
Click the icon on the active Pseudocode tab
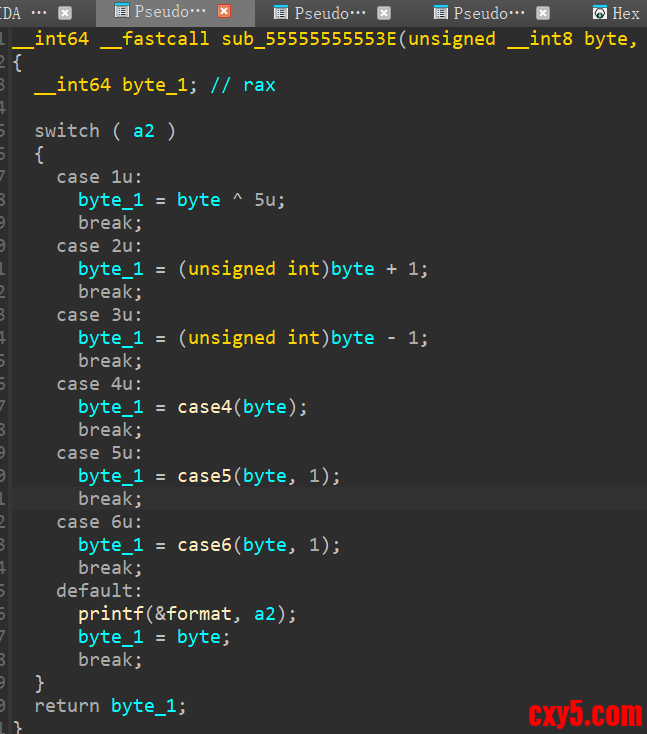(x=122, y=12)
